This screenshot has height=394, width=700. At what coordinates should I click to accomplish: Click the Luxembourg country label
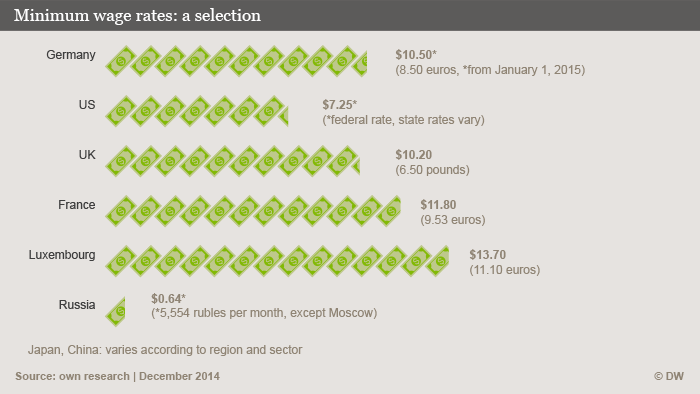[x=62, y=255]
